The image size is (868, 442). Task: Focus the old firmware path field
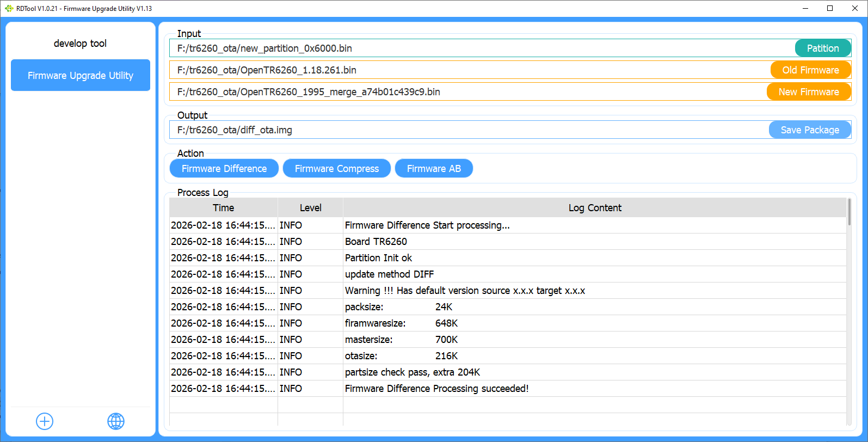[x=470, y=70]
